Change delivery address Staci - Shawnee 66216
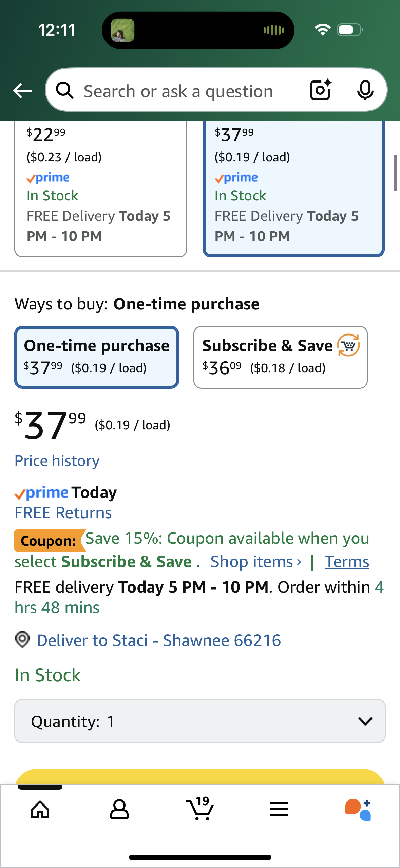Viewport: 400px width, 868px height. [x=159, y=640]
